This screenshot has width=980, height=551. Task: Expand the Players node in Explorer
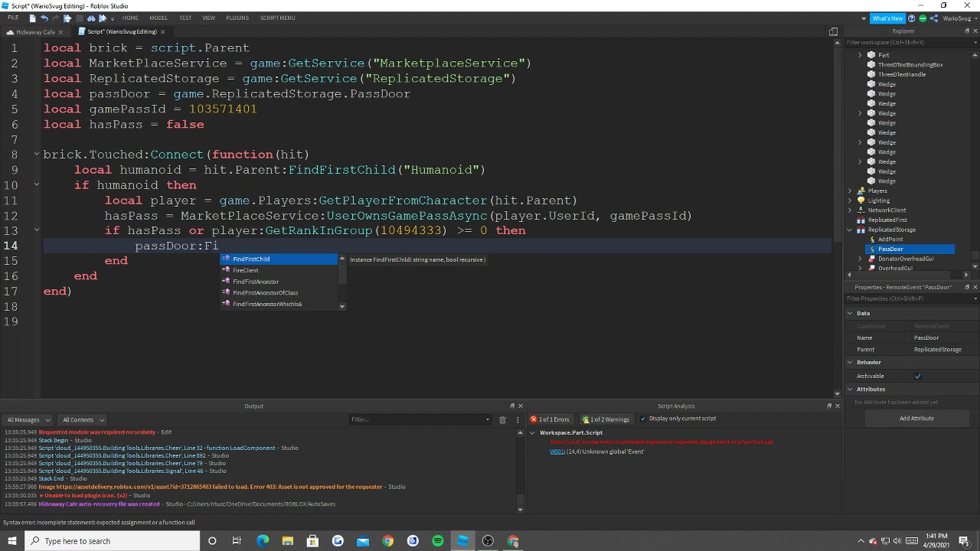click(x=850, y=191)
